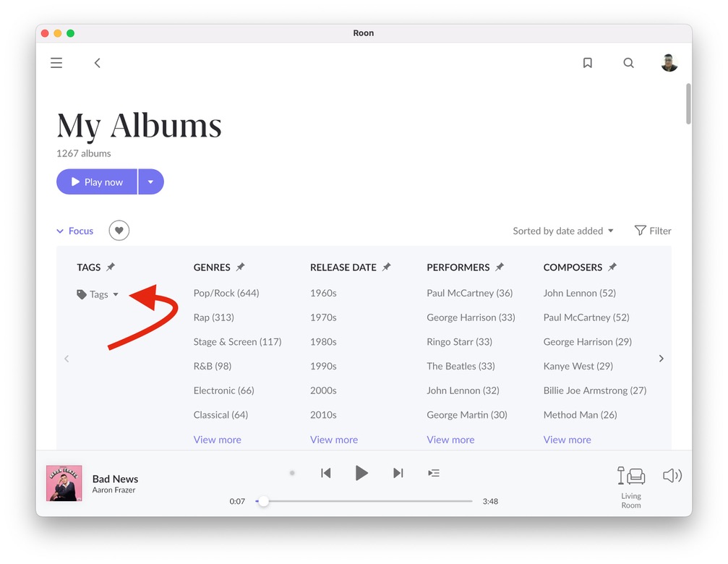Screen dimensions: 728x564
Task: Select performer The Beatles (33)
Action: (x=461, y=367)
